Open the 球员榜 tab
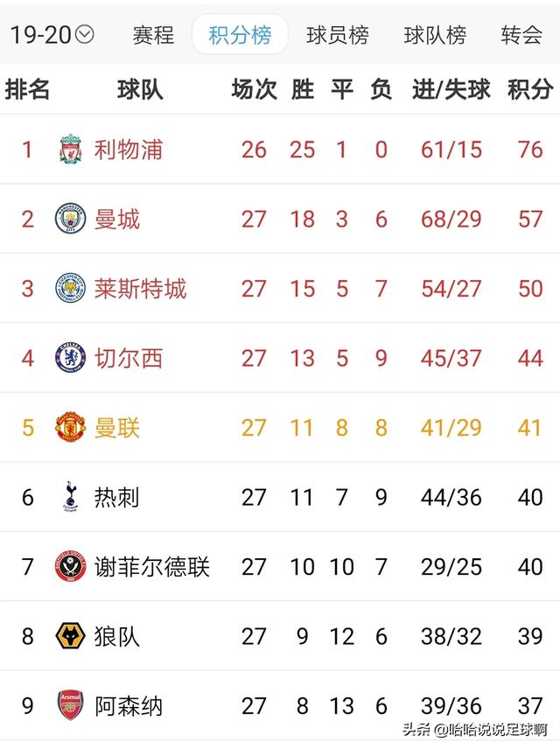The height and width of the screenshot is (749, 560). point(338,36)
